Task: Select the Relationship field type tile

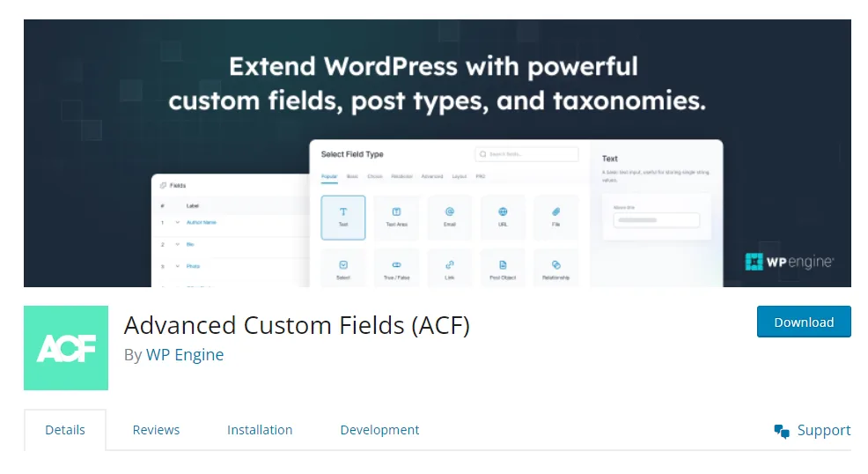Action: tap(555, 269)
